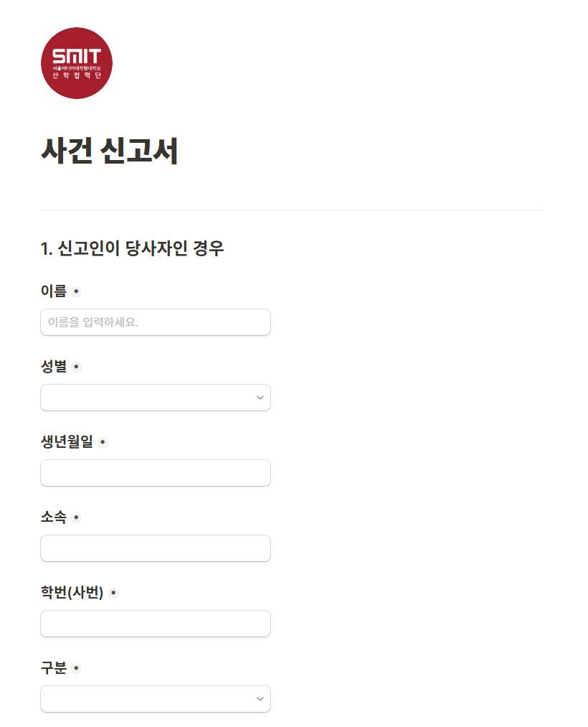Image resolution: width=588 pixels, height=727 pixels.
Task: Click the 학번(사번) field label
Action: [72, 593]
